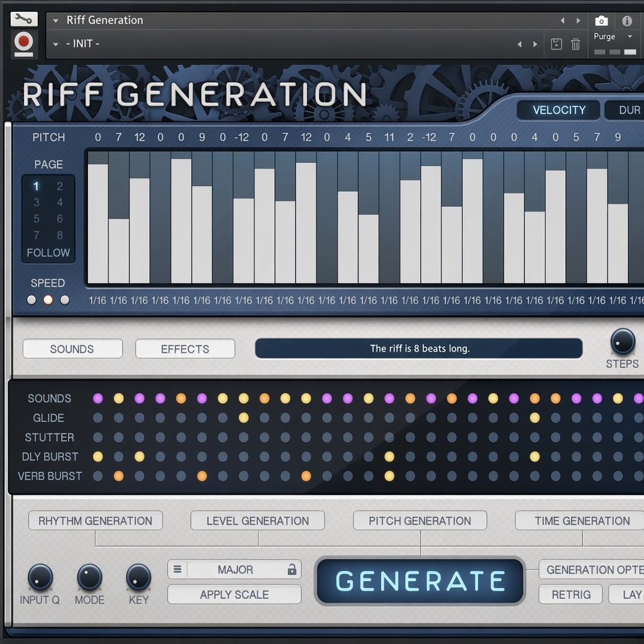Expand the INIT snapshot dropdown arrow

[x=55, y=44]
